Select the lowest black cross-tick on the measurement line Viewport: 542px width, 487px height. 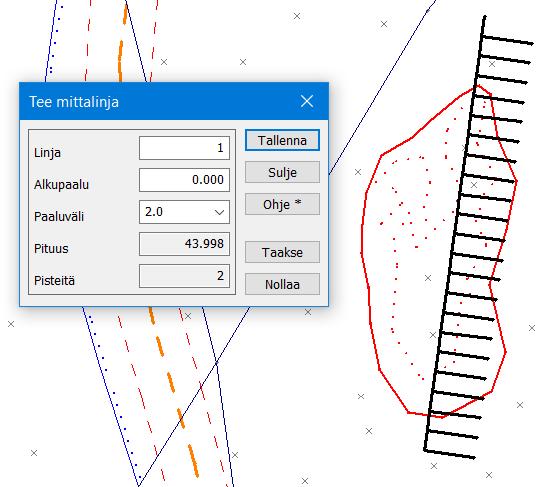pyautogui.click(x=450, y=454)
